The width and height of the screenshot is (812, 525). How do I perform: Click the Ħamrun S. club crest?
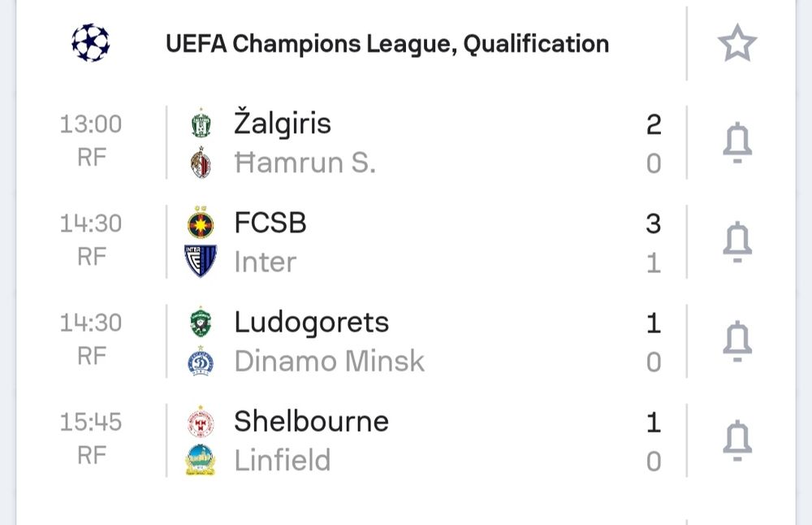[201, 163]
